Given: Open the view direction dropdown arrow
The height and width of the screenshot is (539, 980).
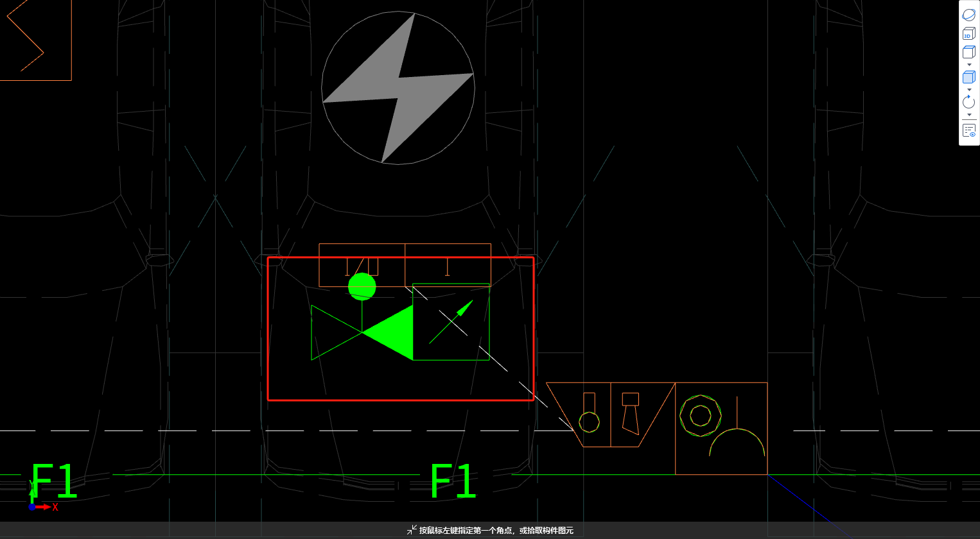Looking at the screenshot, I should click(x=969, y=65).
